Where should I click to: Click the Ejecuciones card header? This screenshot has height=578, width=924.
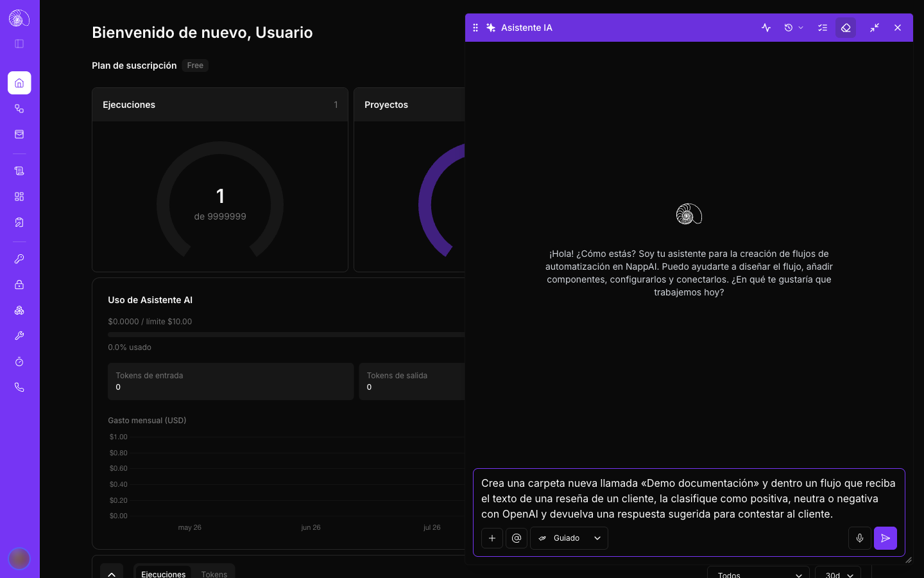pos(220,105)
